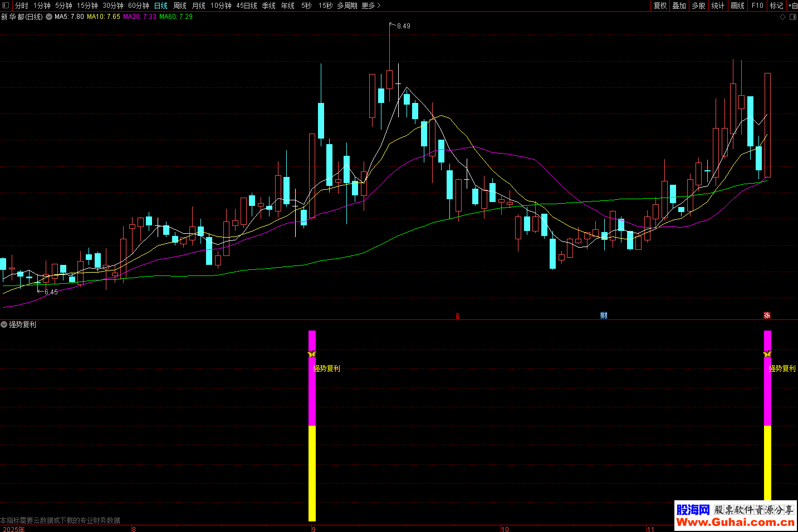Click the butterfly icon on the rightmost bar
The width and height of the screenshot is (798, 532).
coord(767,354)
